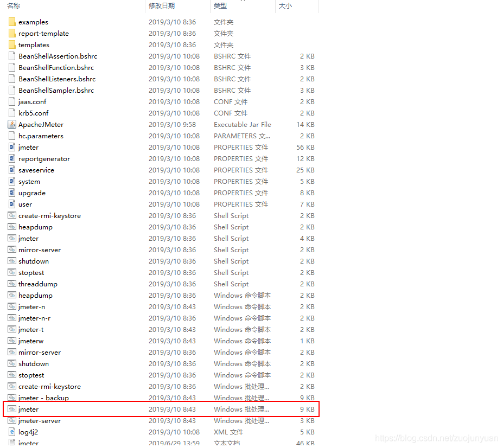The image size is (503, 448).
Task: Select the BeanShellSampler.bshrc file name
Action: pyautogui.click(x=56, y=91)
